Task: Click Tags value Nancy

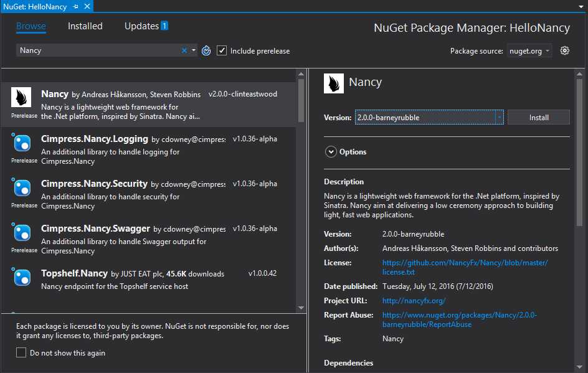Action: coord(393,339)
